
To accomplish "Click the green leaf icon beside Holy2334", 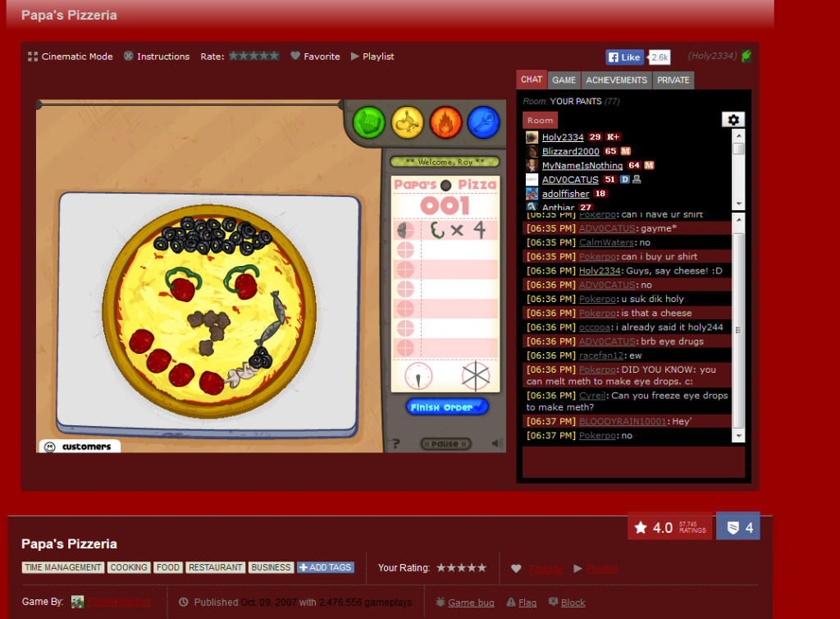I will (746, 56).
